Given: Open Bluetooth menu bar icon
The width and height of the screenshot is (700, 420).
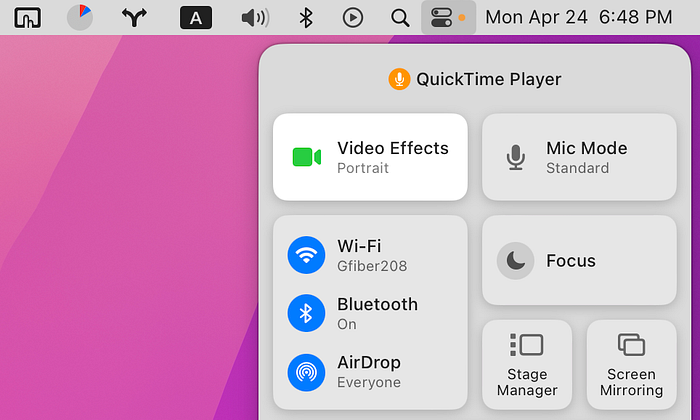Looking at the screenshot, I should [x=306, y=18].
